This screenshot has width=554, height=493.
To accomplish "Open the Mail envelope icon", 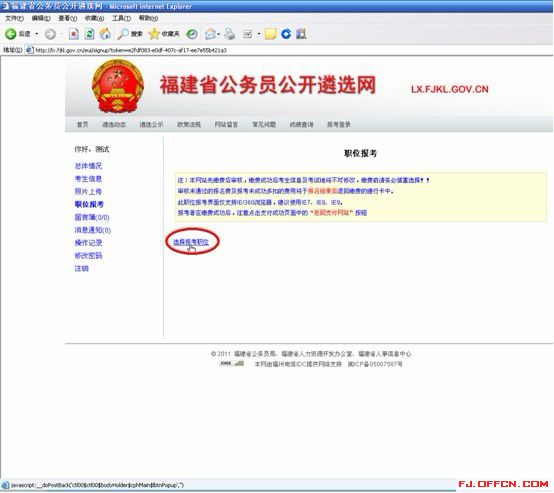I will tap(210, 34).
